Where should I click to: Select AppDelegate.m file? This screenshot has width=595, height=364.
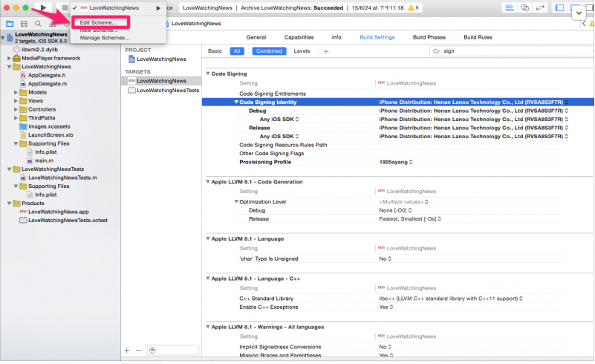[x=48, y=83]
